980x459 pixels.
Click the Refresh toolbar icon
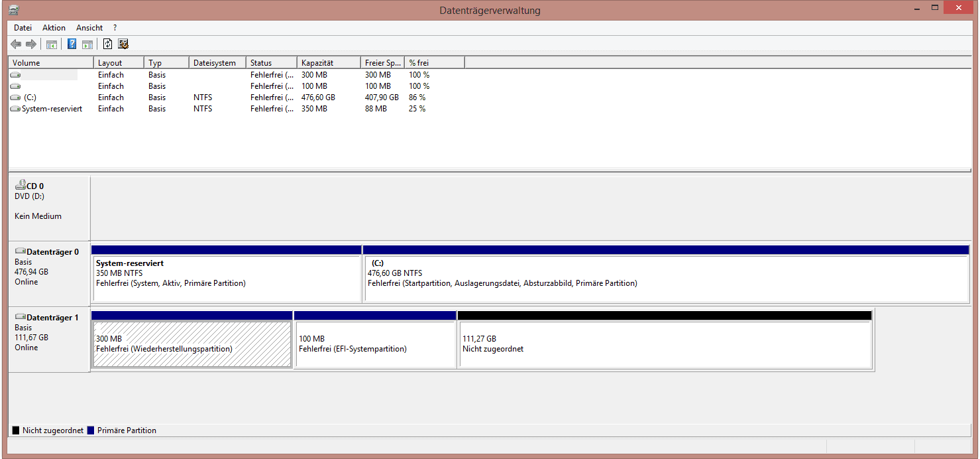108,44
